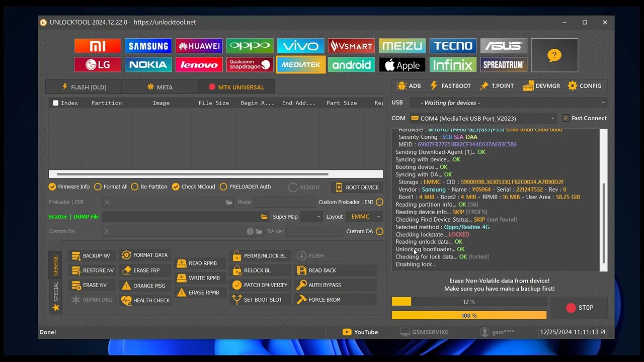
Task: Enable the Re-Partition option
Action: click(x=149, y=187)
